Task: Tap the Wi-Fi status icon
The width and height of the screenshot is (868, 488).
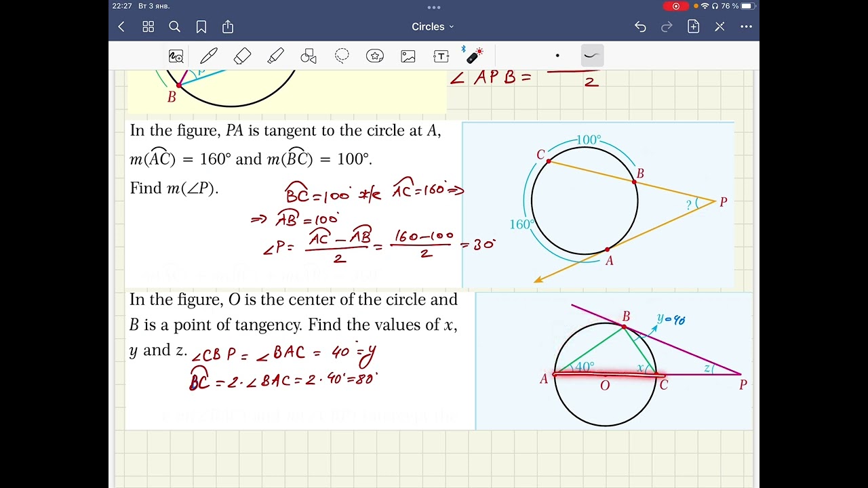Action: [705, 6]
